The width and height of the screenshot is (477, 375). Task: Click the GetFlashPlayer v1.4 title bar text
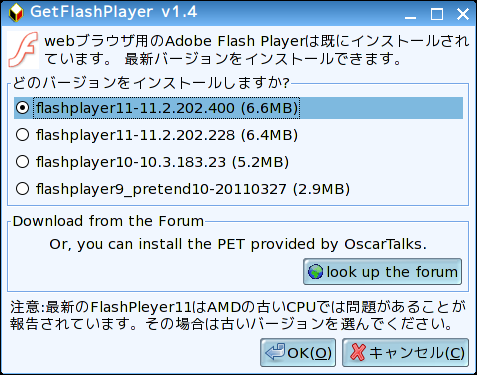click(x=114, y=12)
